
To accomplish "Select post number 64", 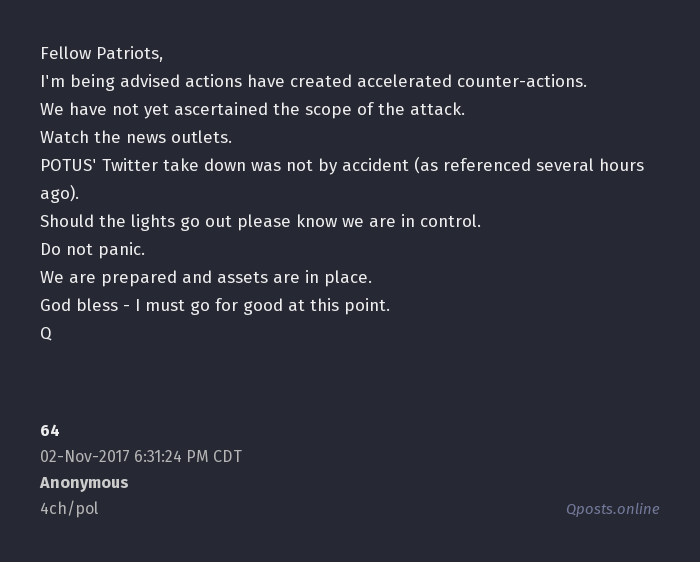I will coord(50,431).
